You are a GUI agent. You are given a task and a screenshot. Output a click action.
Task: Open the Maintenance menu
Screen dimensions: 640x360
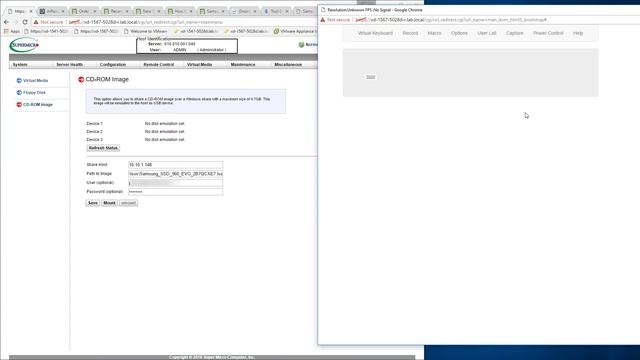[x=243, y=64]
